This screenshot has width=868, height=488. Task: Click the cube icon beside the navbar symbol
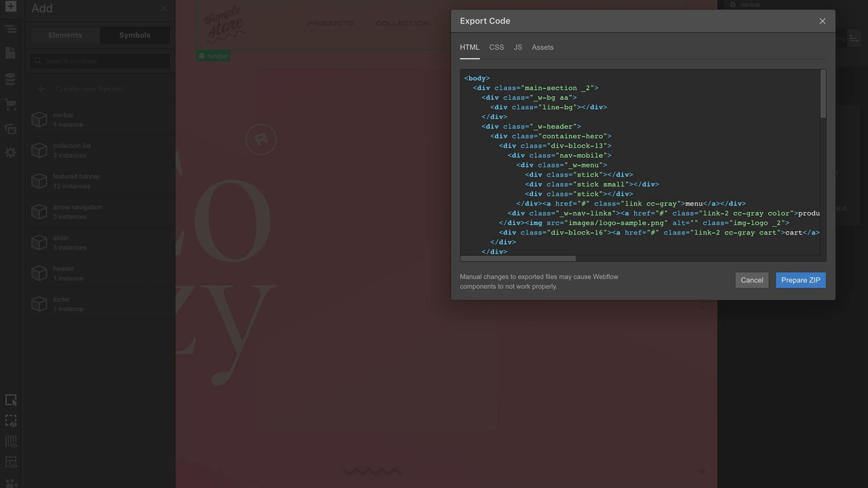click(39, 119)
